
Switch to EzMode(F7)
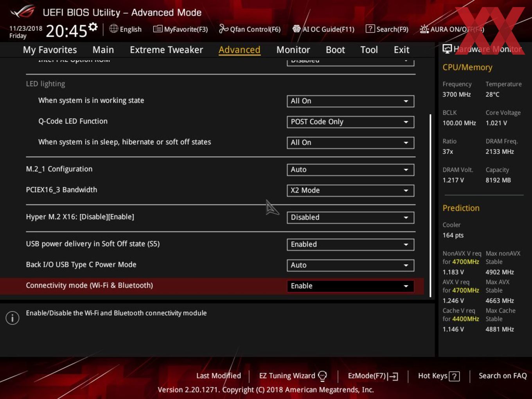tap(373, 376)
